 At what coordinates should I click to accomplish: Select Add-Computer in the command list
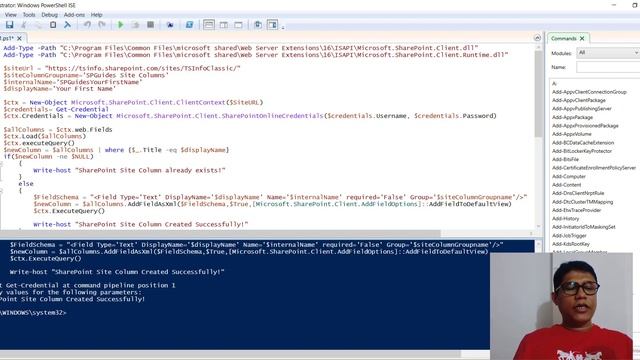tap(569, 177)
